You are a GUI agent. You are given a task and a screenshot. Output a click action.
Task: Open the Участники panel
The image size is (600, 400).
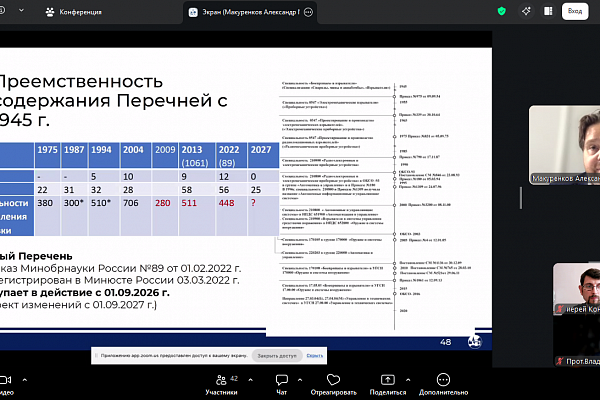pyautogui.click(x=221, y=385)
